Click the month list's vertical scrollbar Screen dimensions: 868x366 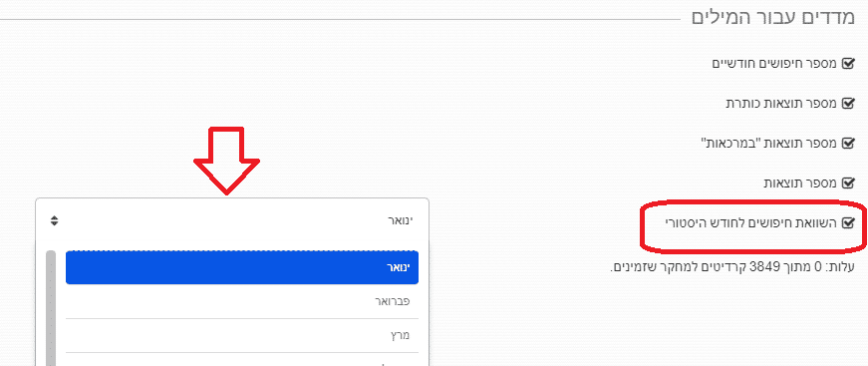pyautogui.click(x=51, y=308)
